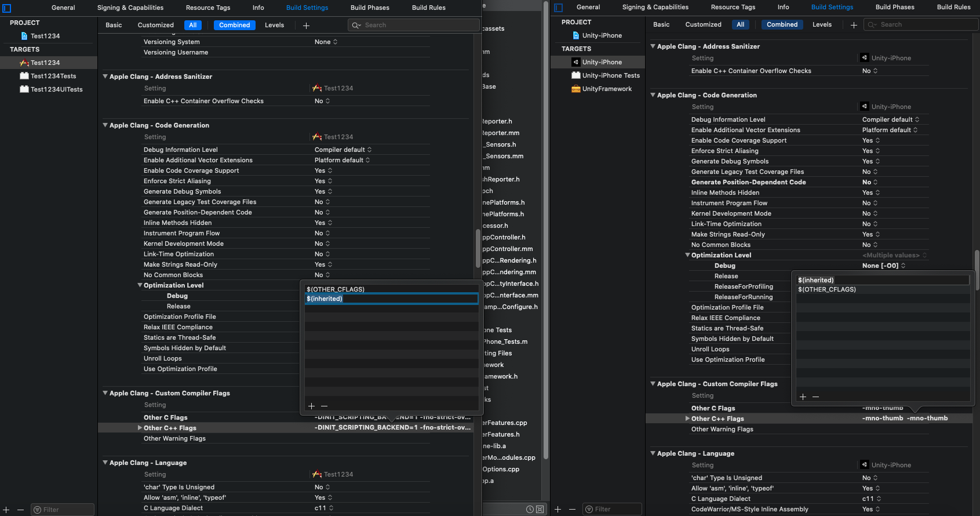
Task: Click All filter in left window
Action: pyautogui.click(x=193, y=25)
